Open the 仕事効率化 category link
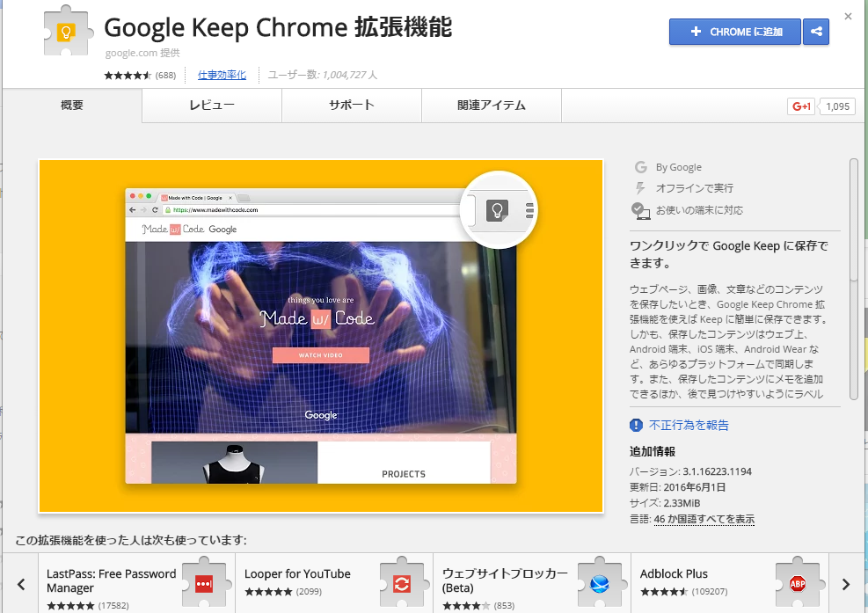The image size is (868, 613). (222, 75)
